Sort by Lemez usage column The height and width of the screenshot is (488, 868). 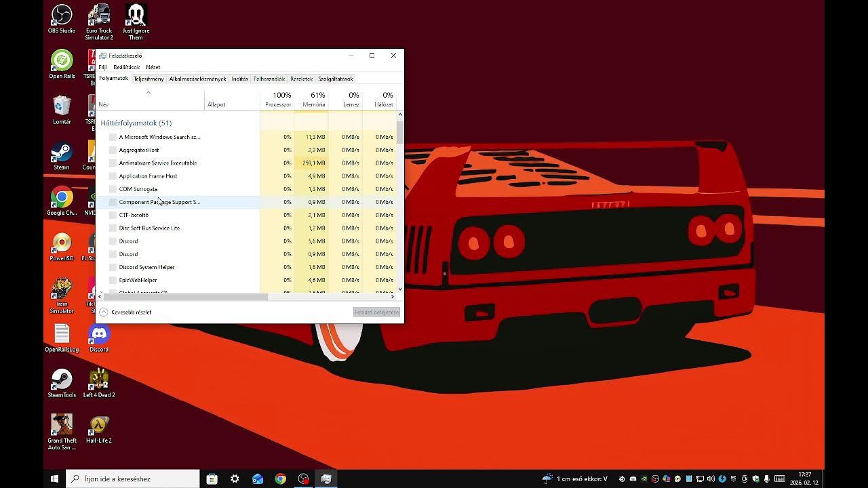tap(345, 100)
